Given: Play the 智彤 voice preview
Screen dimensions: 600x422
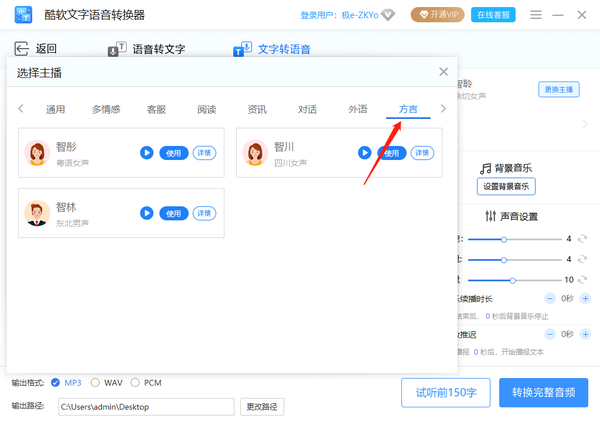Looking at the screenshot, I should click(x=147, y=153).
